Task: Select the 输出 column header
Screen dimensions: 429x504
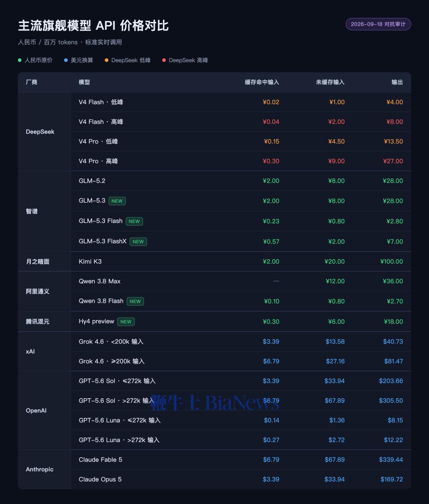Action: coord(397,82)
